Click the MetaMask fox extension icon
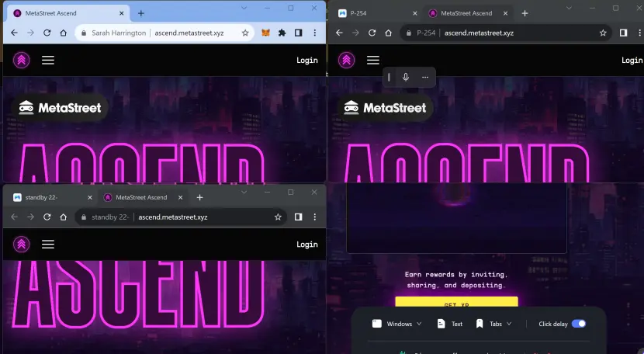Image resolution: width=644 pixels, height=354 pixels. pos(265,33)
